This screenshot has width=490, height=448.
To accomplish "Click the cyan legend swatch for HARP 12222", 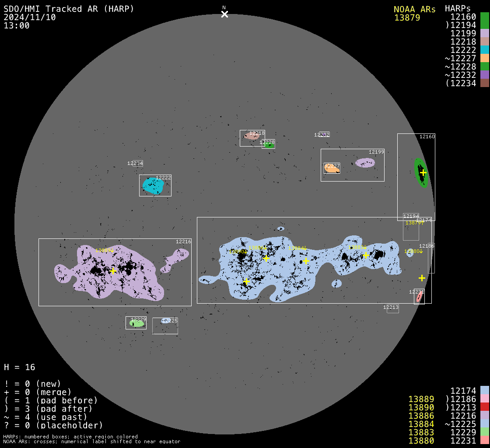I will [x=484, y=50].
